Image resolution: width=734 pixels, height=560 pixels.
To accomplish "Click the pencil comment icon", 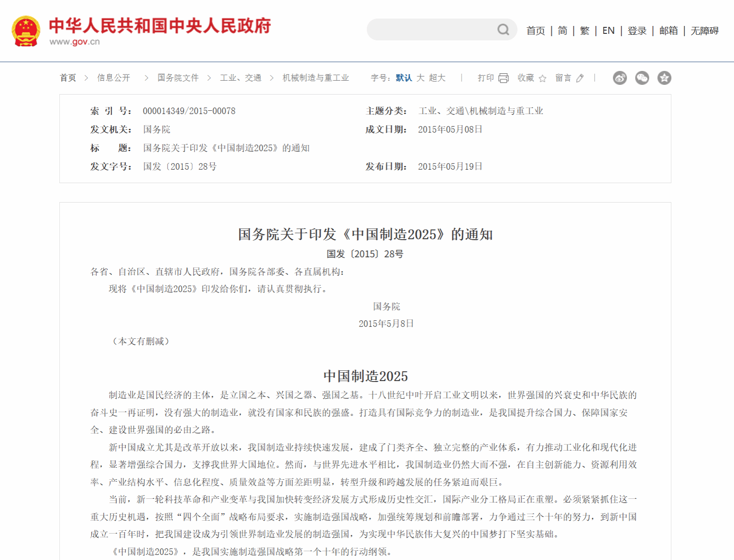I will [580, 78].
